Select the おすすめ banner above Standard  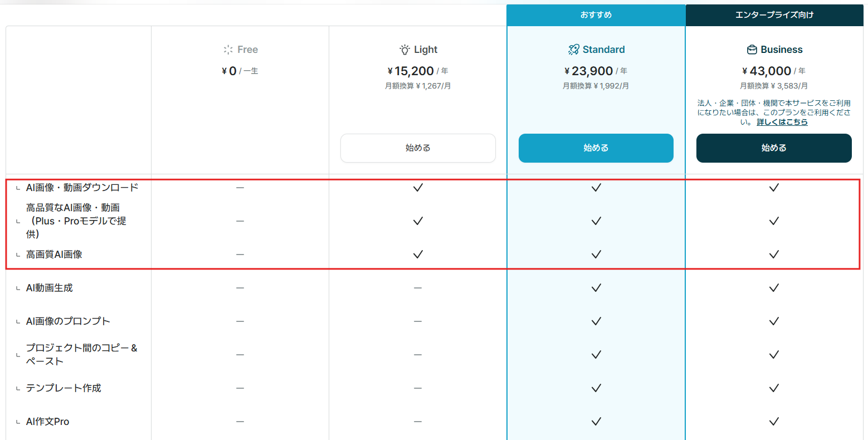[x=596, y=15]
